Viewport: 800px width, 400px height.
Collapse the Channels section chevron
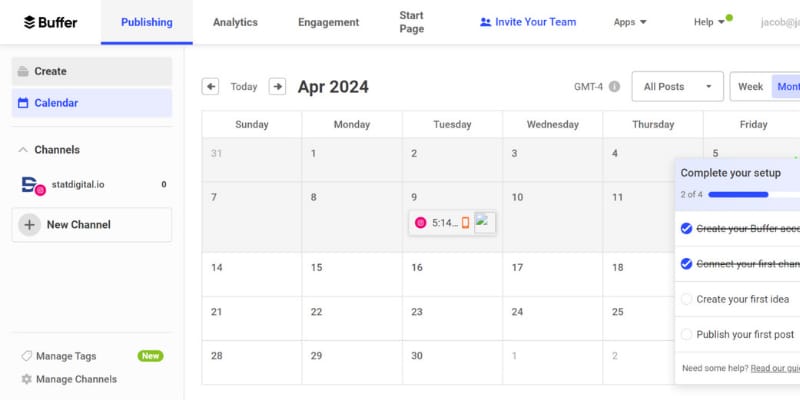(23, 150)
